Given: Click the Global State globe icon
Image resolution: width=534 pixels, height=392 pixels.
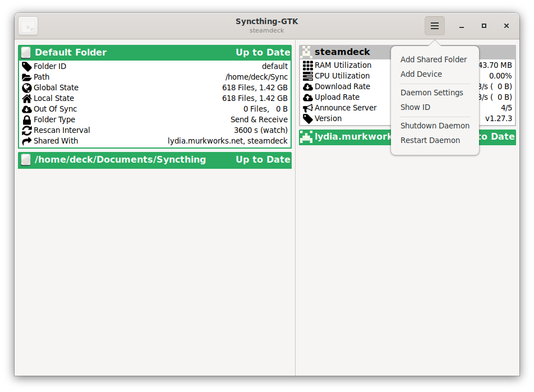Looking at the screenshot, I should pos(26,87).
